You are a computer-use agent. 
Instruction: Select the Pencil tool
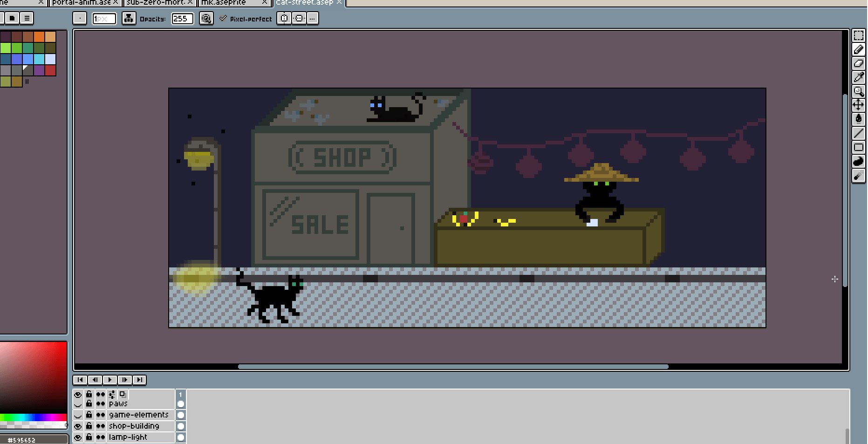tap(858, 49)
